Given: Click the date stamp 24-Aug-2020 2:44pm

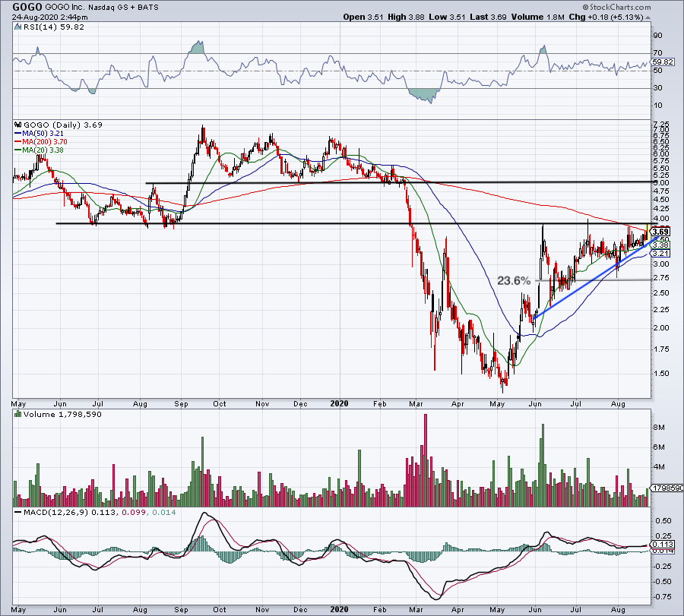Looking at the screenshot, I should pos(49,17).
